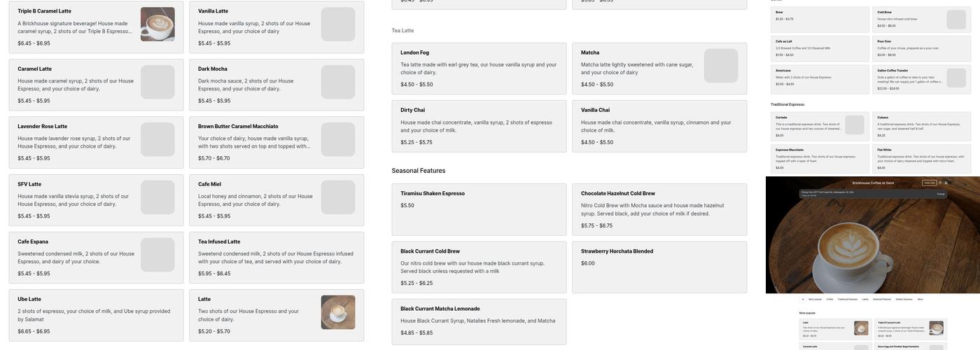Select the Brown Butter Caramel Macchiato card

[x=276, y=142]
